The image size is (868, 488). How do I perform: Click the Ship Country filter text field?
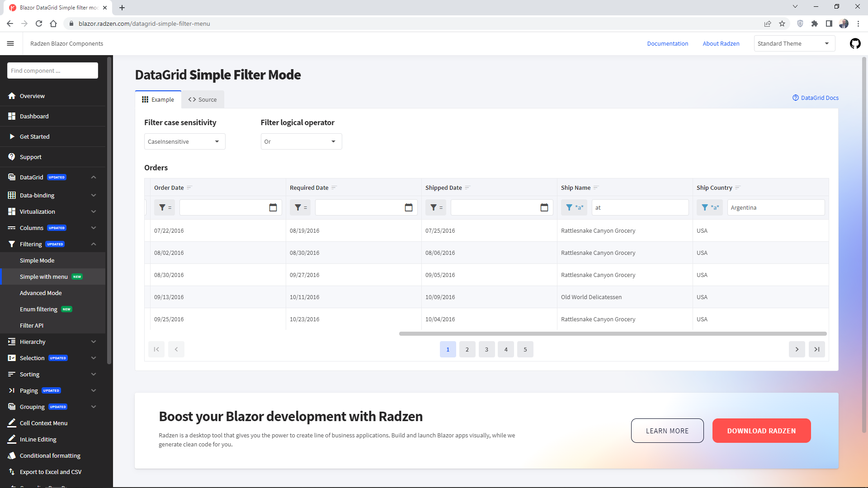(776, 207)
